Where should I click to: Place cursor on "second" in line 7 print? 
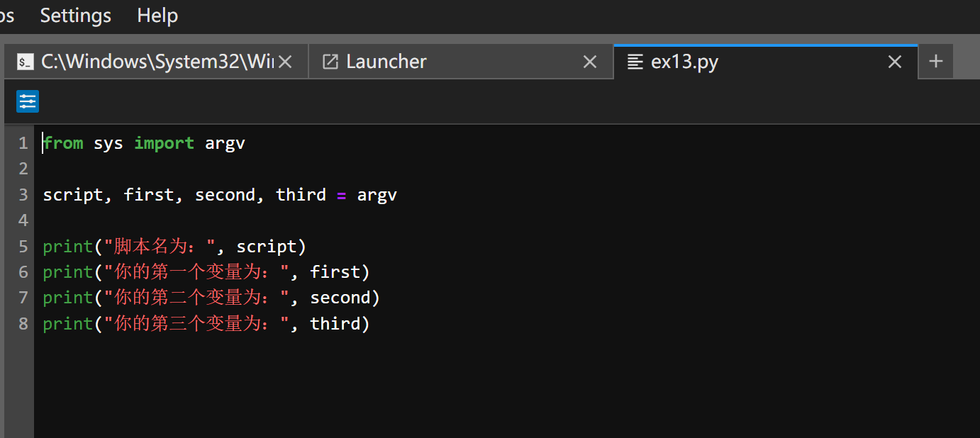[x=340, y=298]
